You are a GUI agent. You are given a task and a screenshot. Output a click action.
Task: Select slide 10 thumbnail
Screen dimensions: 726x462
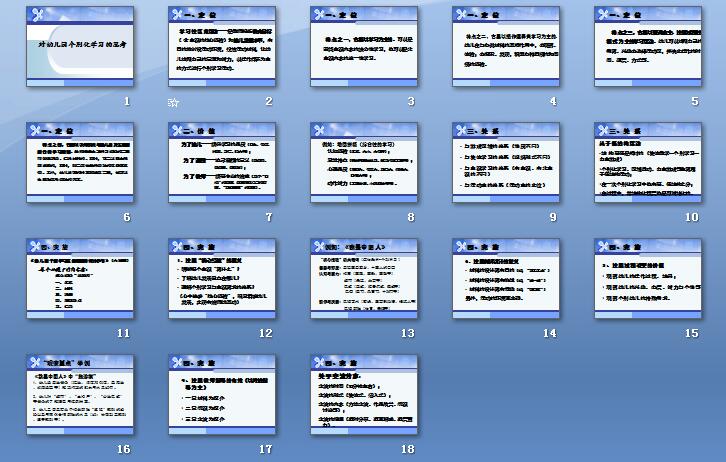coord(648,162)
